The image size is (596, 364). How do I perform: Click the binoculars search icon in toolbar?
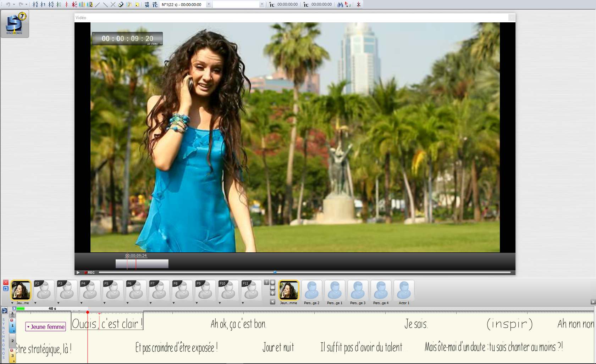[x=340, y=5]
